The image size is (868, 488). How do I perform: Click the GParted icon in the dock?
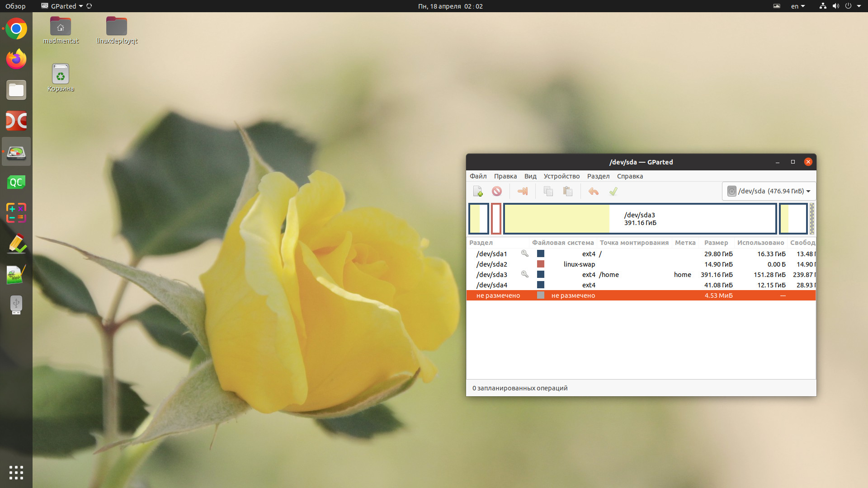pyautogui.click(x=16, y=152)
